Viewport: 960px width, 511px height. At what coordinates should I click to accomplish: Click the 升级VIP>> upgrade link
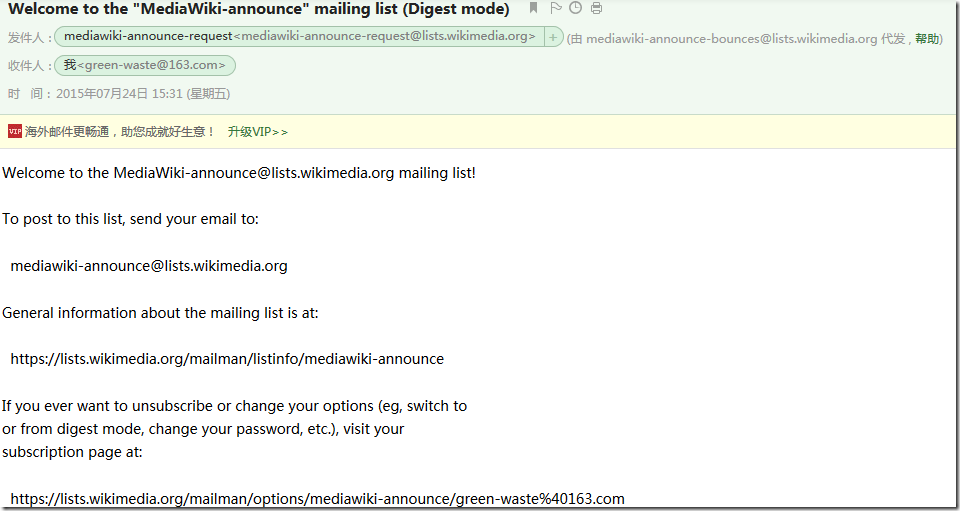(x=258, y=132)
